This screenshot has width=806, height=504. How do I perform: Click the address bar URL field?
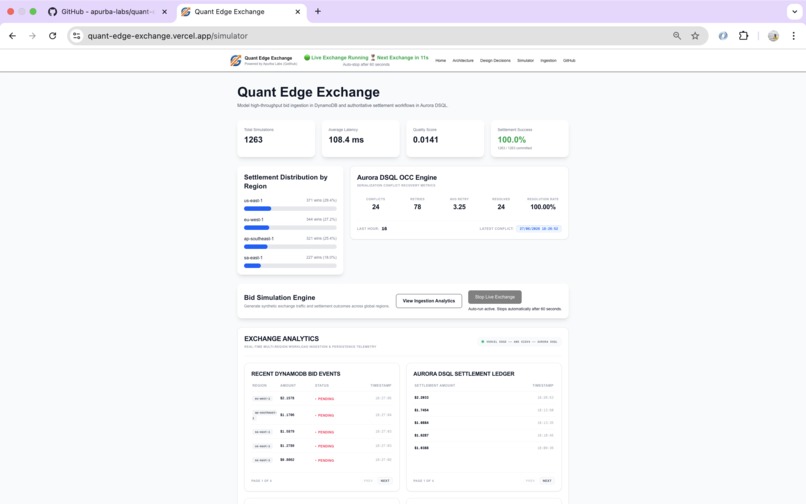[x=378, y=36]
